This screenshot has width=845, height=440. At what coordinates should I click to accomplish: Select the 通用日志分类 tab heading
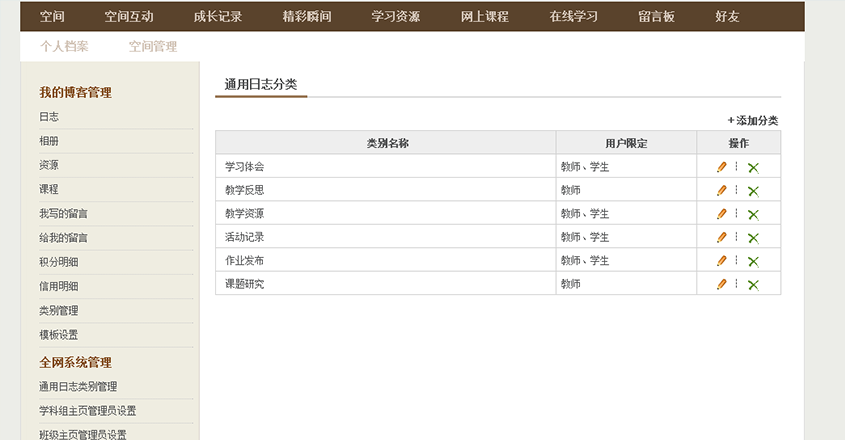(x=261, y=84)
